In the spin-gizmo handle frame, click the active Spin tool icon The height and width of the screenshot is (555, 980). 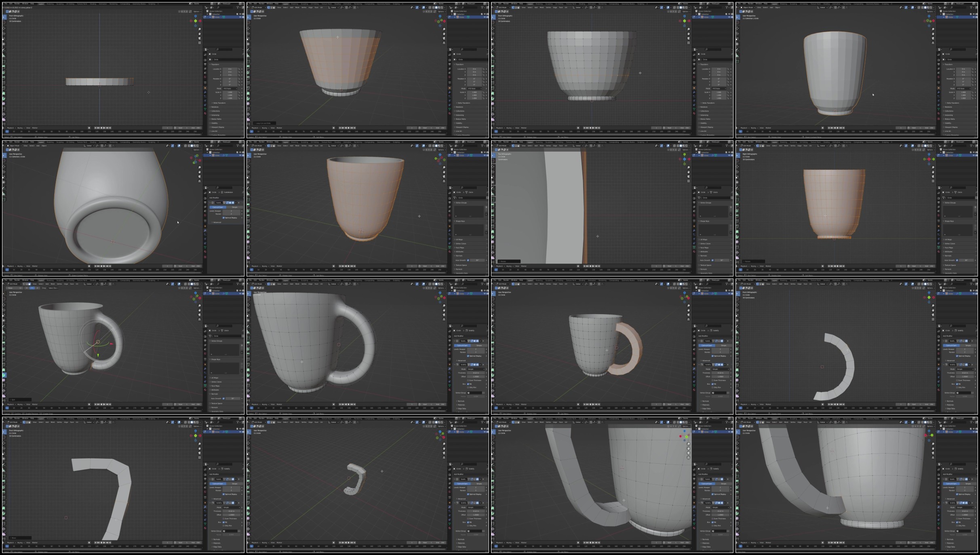point(4,375)
